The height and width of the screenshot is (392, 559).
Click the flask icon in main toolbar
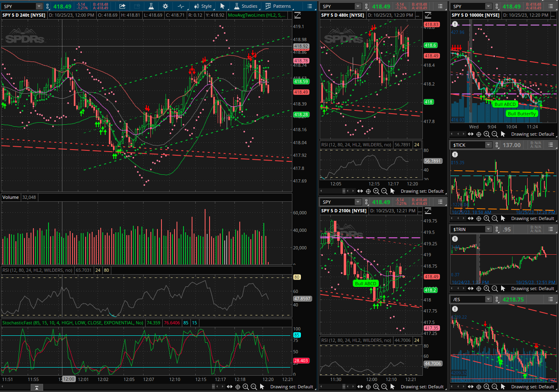pos(151,6)
